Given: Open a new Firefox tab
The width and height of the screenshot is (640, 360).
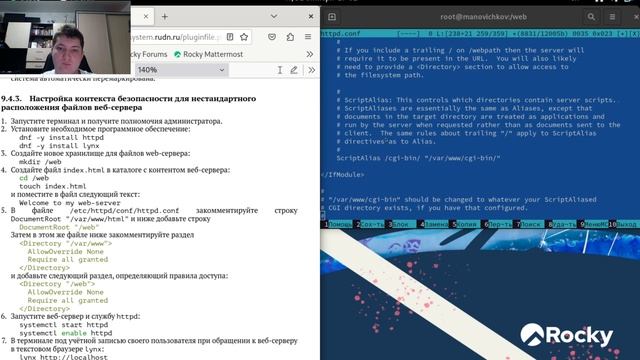Looking at the screenshot, I should coord(164,17).
